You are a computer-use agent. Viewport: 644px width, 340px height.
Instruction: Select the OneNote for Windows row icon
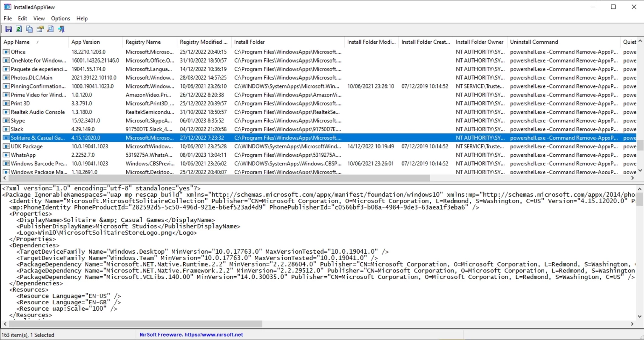tap(6, 60)
